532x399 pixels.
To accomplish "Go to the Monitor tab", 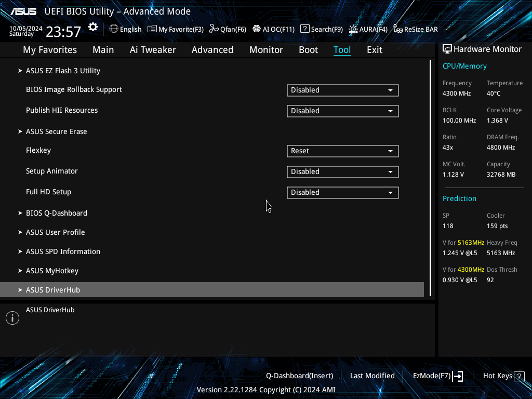I will coord(266,50).
